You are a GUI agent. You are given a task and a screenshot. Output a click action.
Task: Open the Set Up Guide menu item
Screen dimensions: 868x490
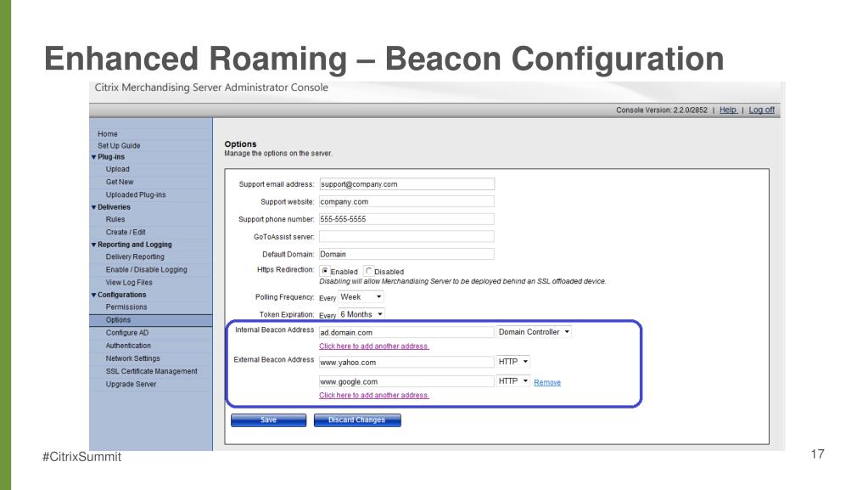click(119, 146)
